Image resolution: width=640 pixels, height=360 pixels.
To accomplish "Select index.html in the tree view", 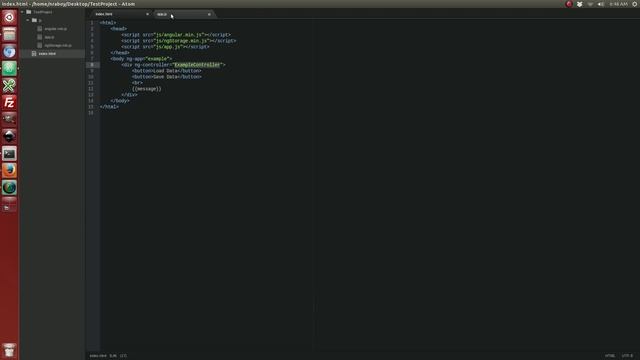I will click(x=47, y=53).
